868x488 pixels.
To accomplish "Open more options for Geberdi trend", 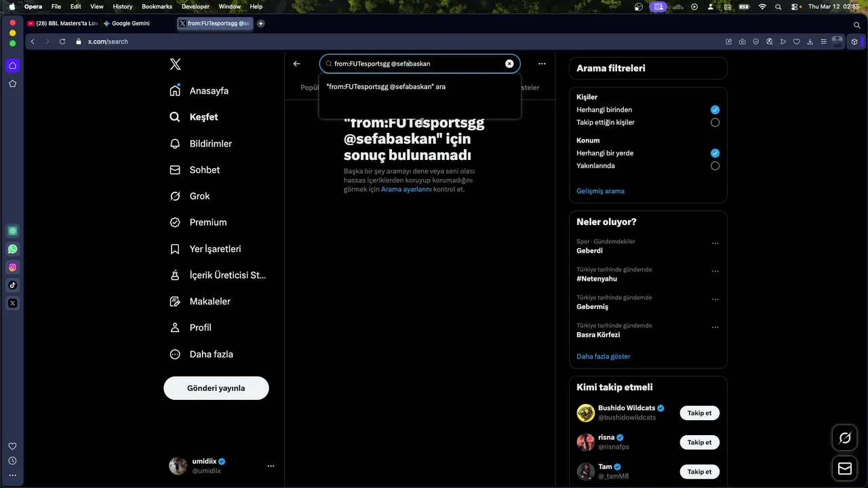I will click(715, 243).
